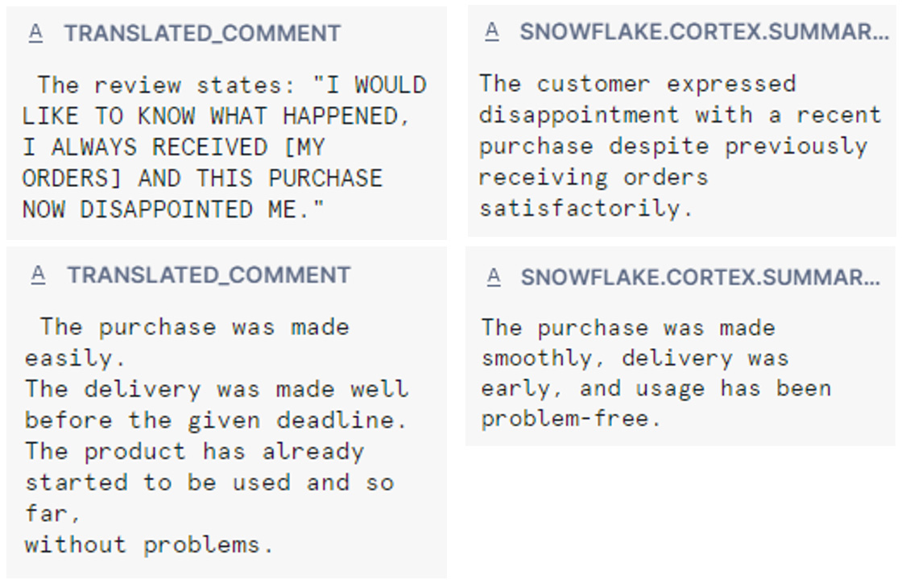Click text-type icon above the 'delivery was early' summary
906x588 pixels.
[494, 278]
